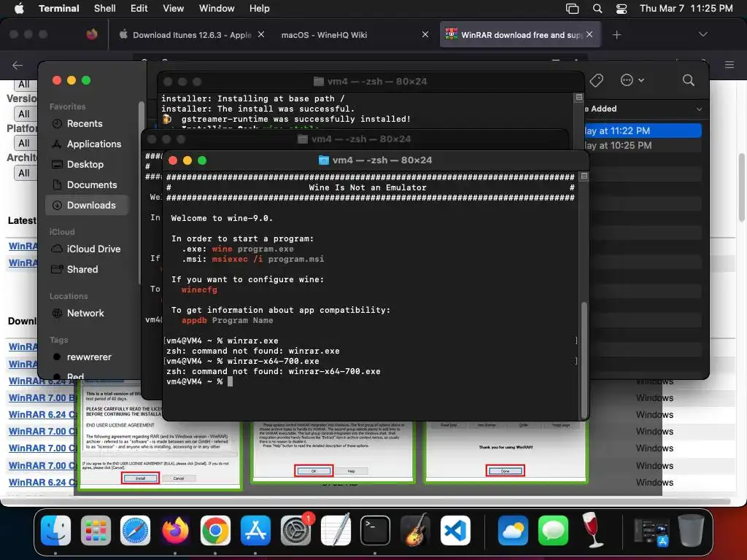Open System Settings from the Dock
Viewport: 747px width, 560px height.
296,530
